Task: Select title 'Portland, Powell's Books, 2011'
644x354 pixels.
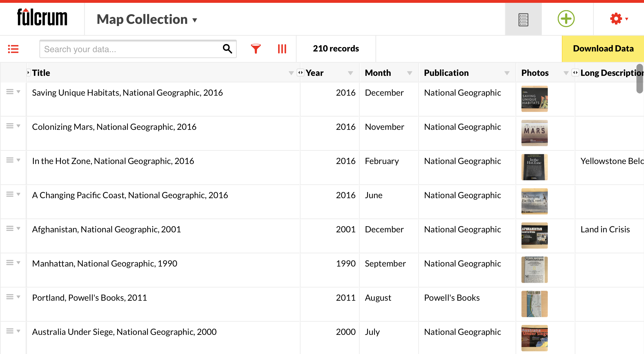Action: (x=90, y=298)
